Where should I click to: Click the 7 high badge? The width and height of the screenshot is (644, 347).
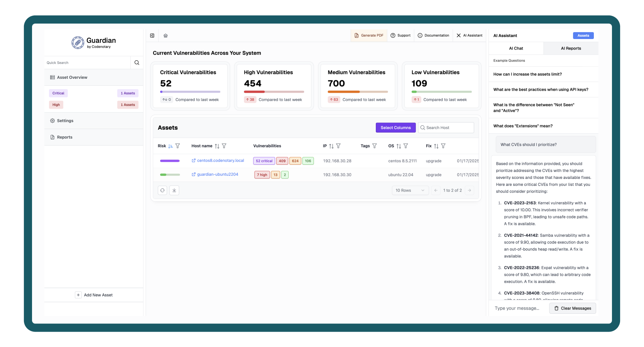(x=262, y=175)
